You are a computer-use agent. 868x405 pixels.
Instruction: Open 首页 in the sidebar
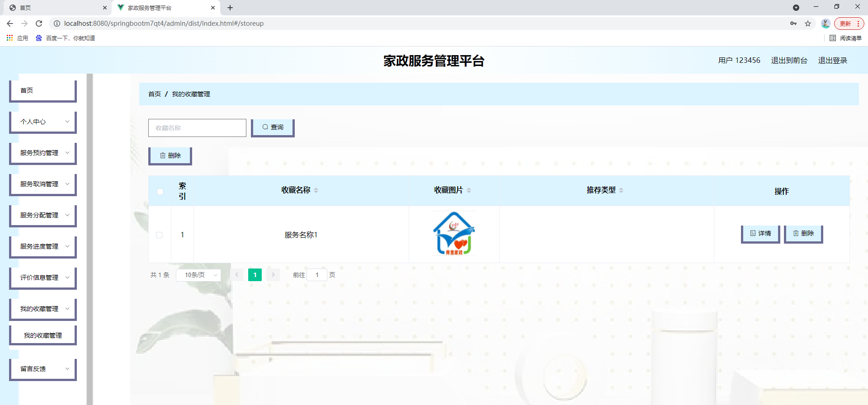click(43, 91)
